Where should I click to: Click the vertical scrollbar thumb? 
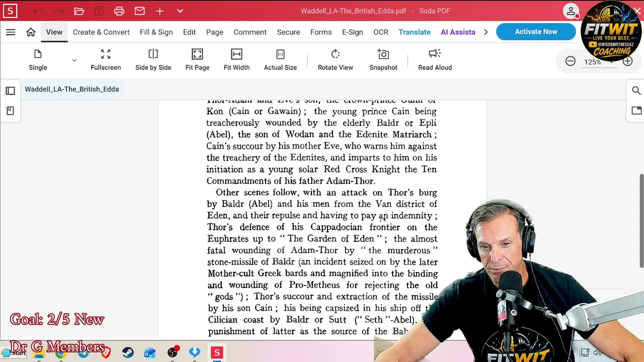pos(641,221)
